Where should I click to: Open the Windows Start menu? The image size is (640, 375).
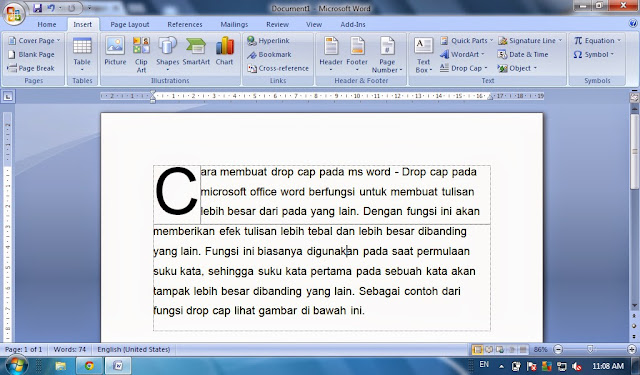point(16,365)
